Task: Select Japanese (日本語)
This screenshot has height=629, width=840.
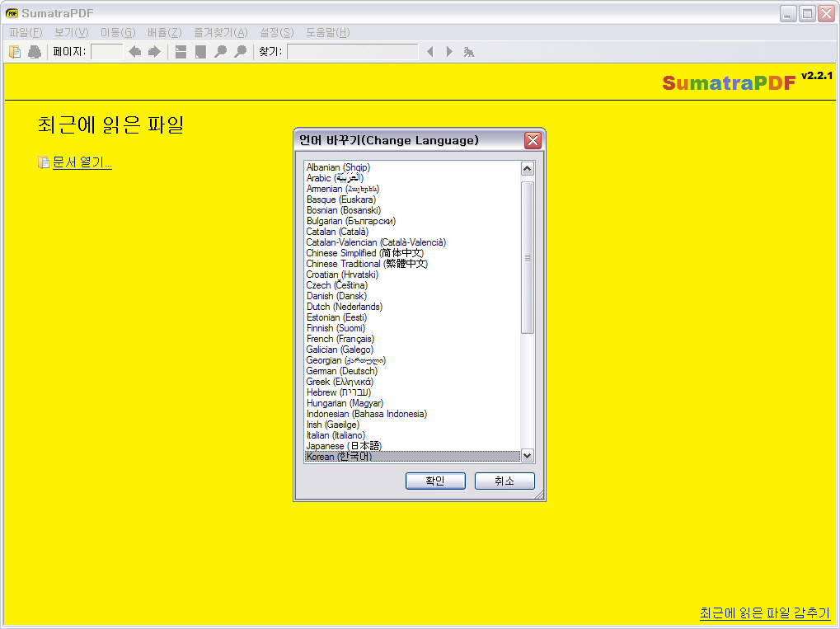Action: [x=412, y=446]
